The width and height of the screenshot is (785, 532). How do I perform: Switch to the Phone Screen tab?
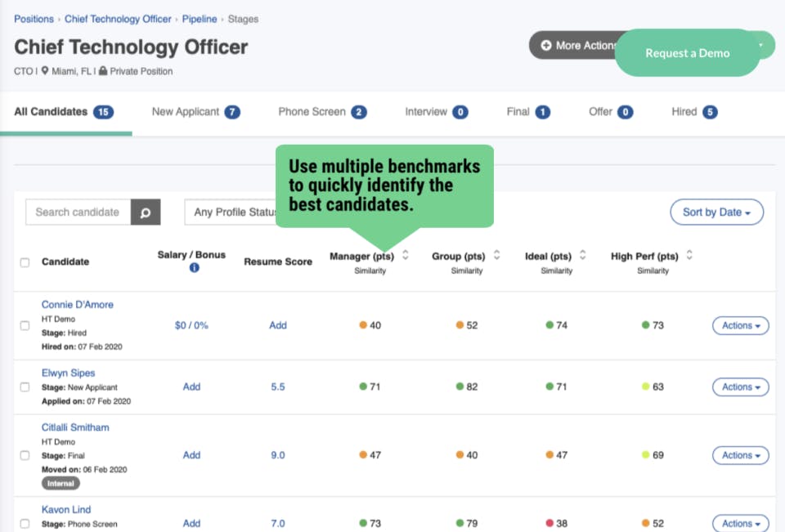[x=322, y=112]
